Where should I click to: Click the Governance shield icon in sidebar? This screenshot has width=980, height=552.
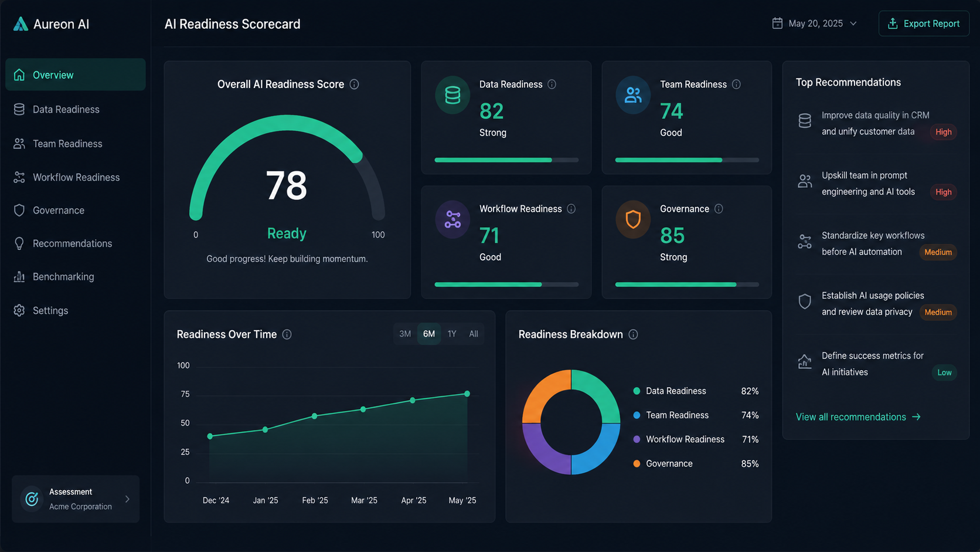[19, 211]
